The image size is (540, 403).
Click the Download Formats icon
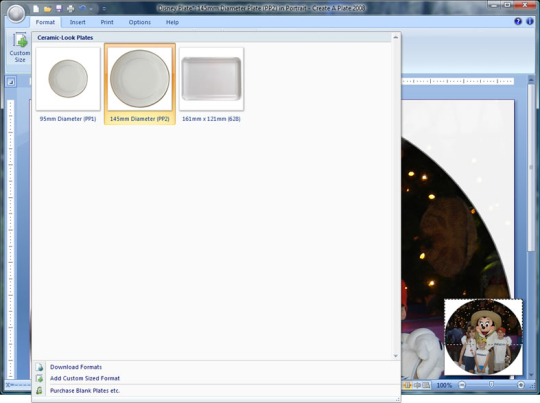coord(39,367)
